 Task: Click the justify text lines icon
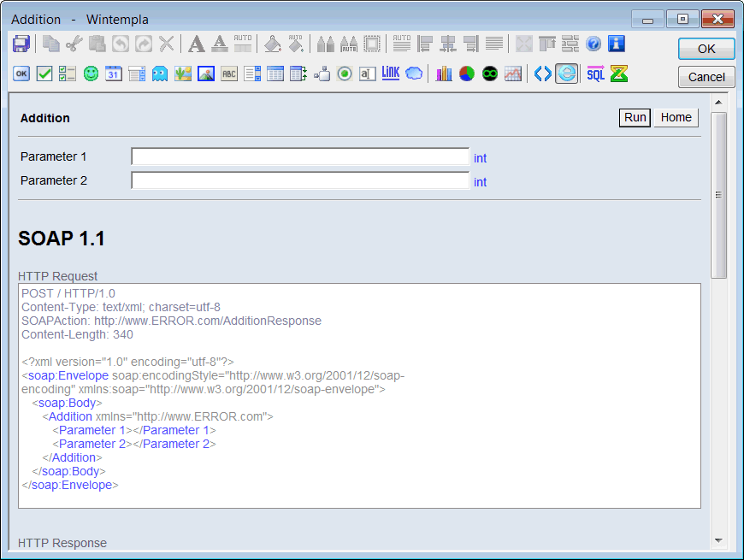[494, 44]
